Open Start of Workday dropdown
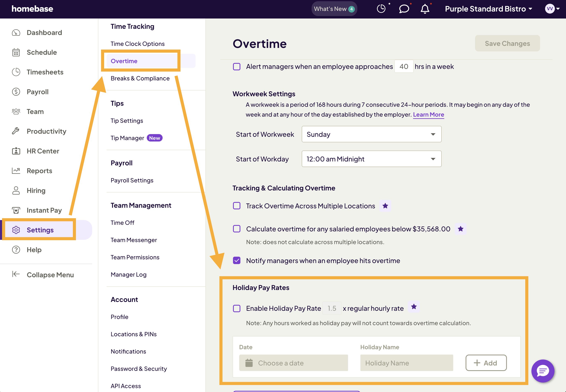 tap(371, 159)
